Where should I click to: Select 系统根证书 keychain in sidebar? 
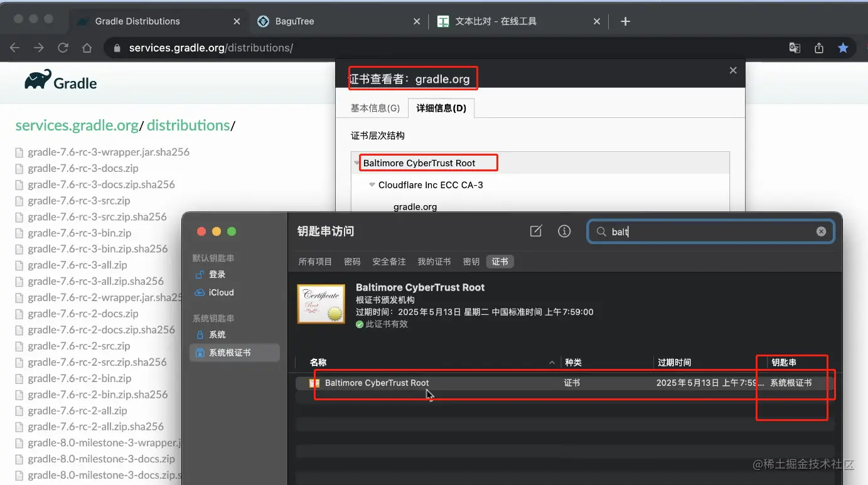[235, 353]
